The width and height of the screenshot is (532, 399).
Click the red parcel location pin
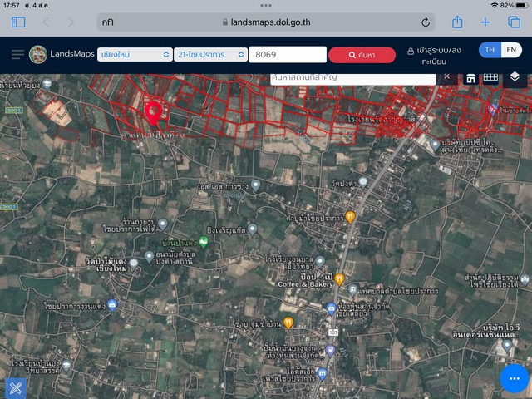[154, 111]
